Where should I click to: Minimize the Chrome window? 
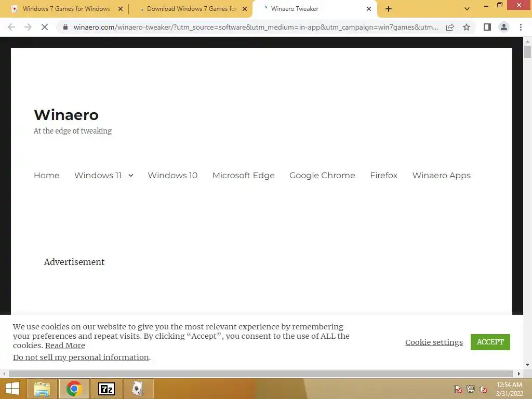pos(486,5)
